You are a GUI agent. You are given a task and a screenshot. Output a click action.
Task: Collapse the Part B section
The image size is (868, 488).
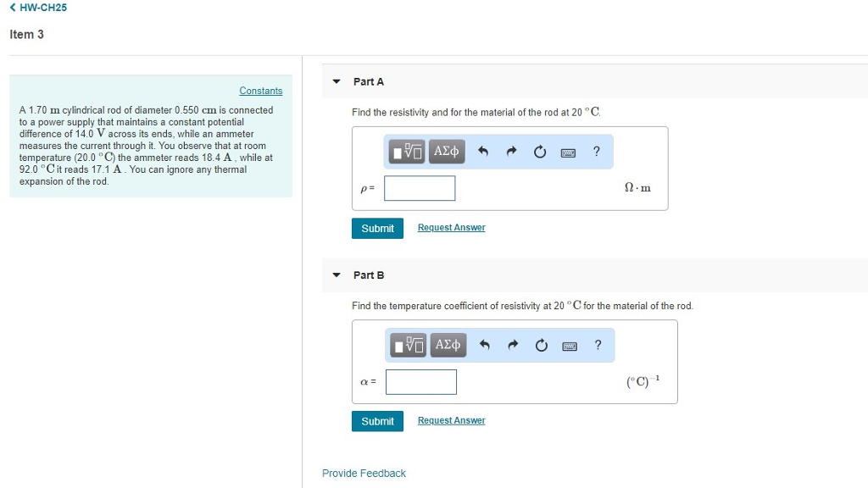[336, 275]
